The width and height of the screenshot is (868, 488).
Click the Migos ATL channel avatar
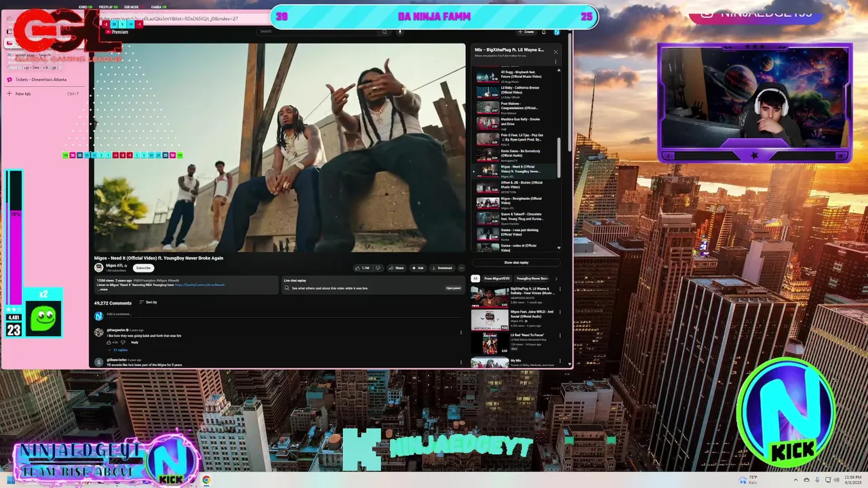pyautogui.click(x=98, y=268)
